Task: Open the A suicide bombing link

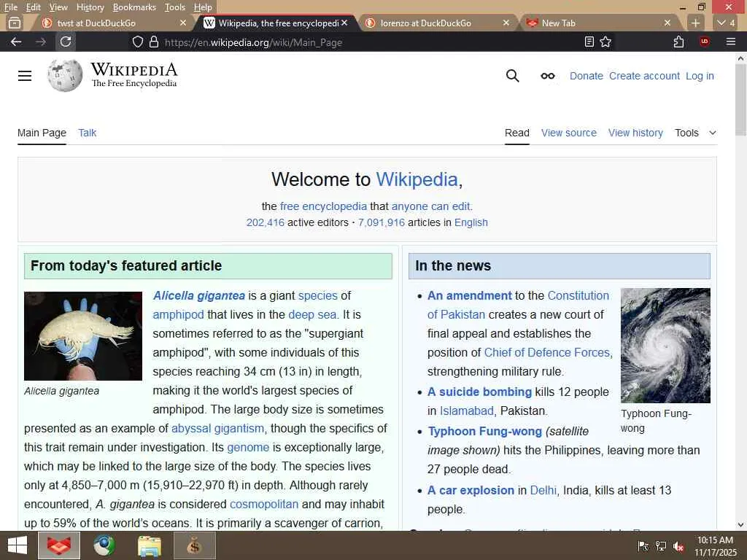Action: [x=479, y=392]
